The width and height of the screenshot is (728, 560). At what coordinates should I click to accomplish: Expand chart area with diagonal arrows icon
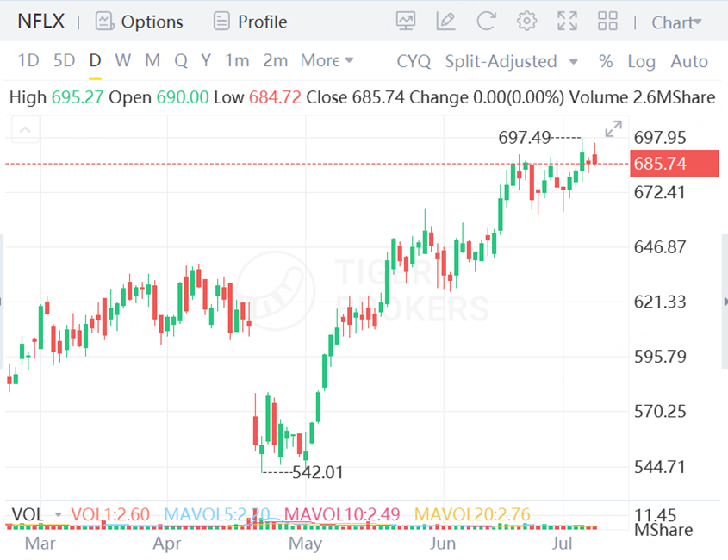pos(613,129)
